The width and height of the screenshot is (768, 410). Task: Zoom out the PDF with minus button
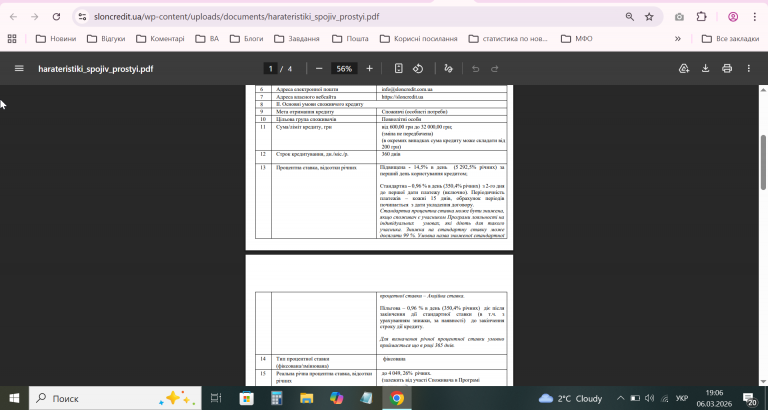(319, 69)
